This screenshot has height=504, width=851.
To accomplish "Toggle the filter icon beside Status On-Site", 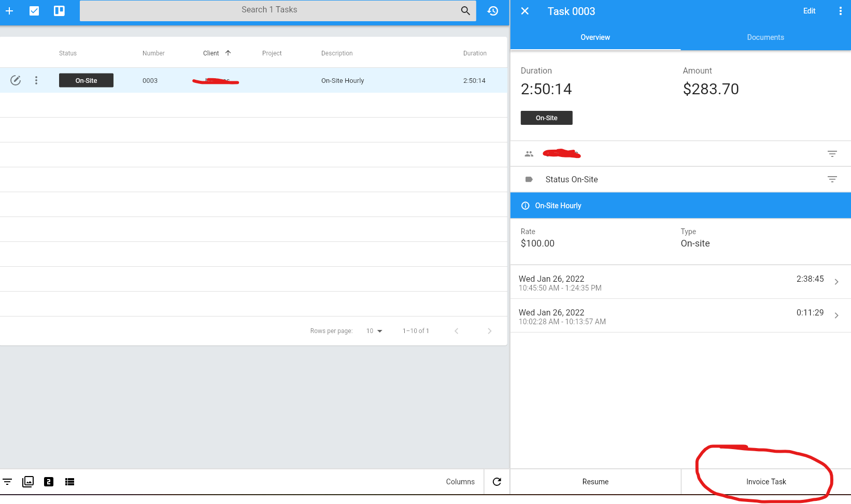I will point(832,179).
